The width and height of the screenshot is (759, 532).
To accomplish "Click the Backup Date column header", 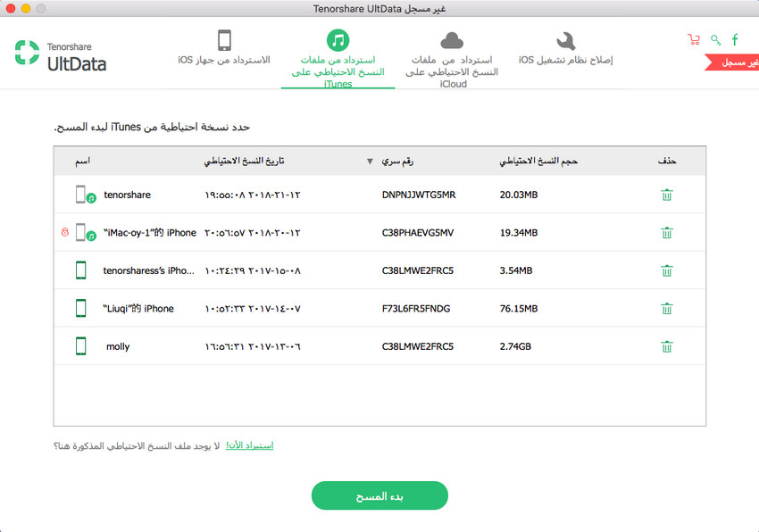I will point(244,162).
